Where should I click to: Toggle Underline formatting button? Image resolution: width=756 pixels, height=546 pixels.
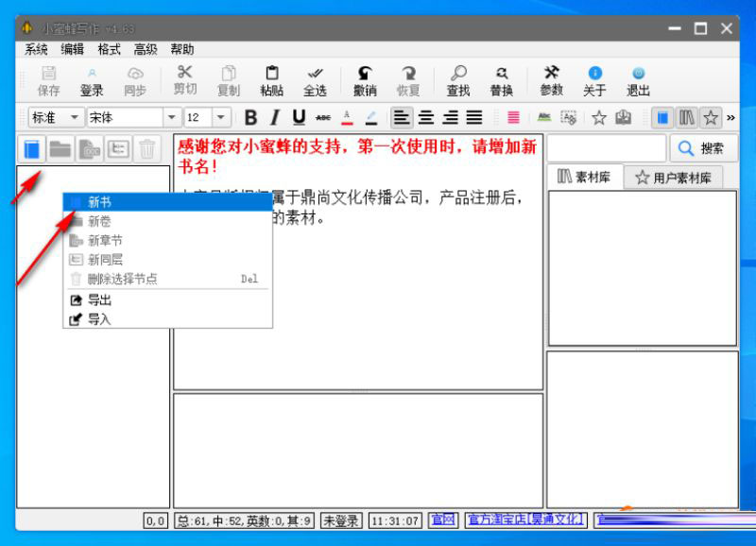click(x=299, y=117)
